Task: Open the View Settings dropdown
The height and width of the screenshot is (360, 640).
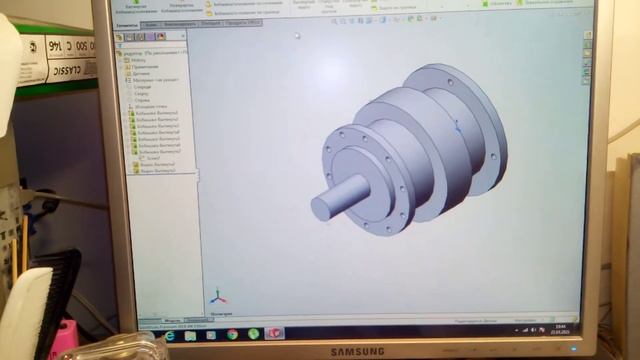Action: point(435,18)
